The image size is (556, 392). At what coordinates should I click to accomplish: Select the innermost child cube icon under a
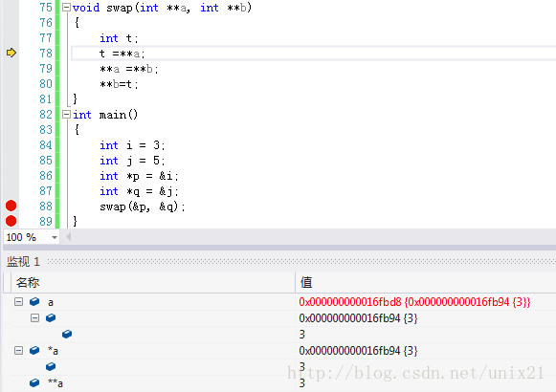(67, 334)
